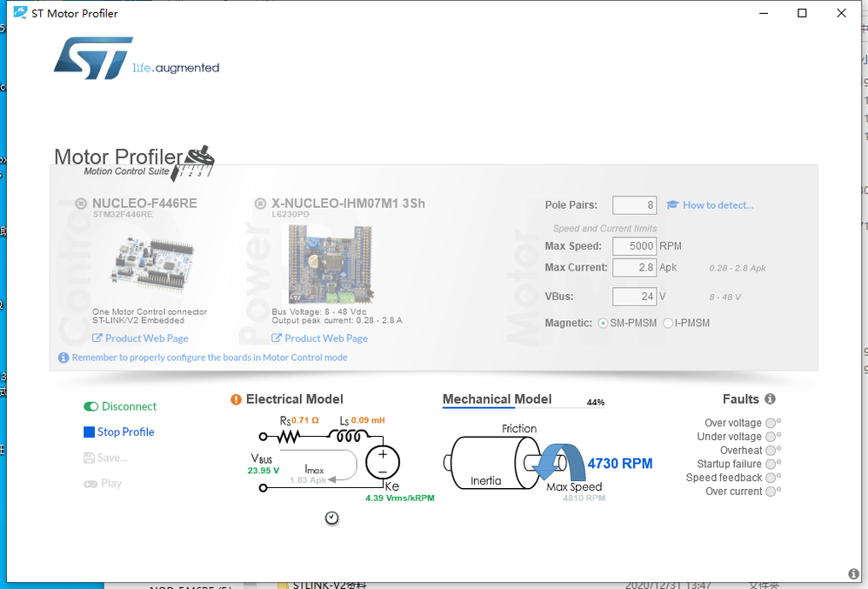Click the inductor coil symbol in the circuit
Screen dimensions: 868x589
346,437
